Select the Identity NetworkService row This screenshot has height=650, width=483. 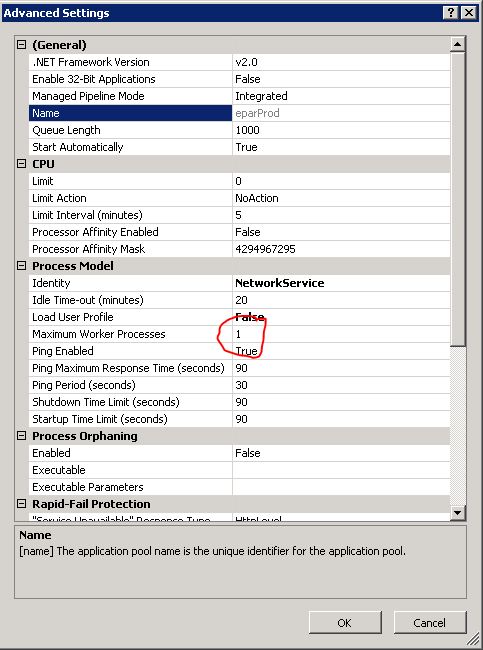239,283
